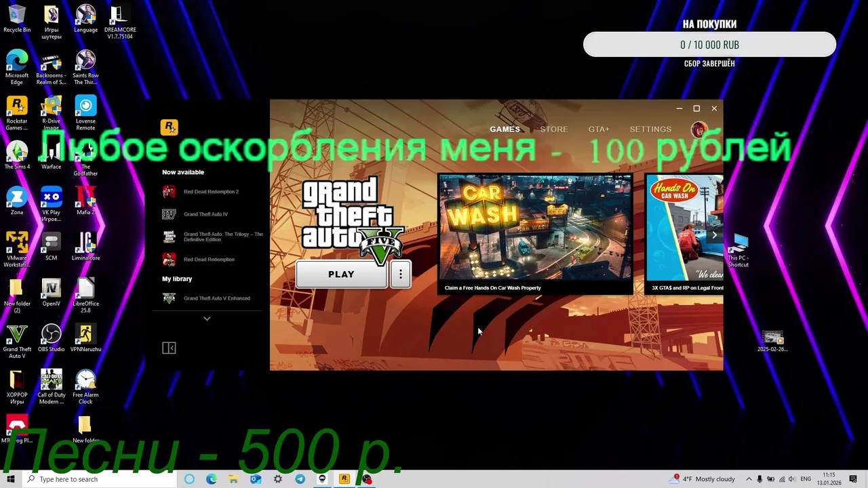Viewport: 868px width, 488px height.
Task: Select Microsoft Edge desktop shortcut
Action: tap(17, 67)
